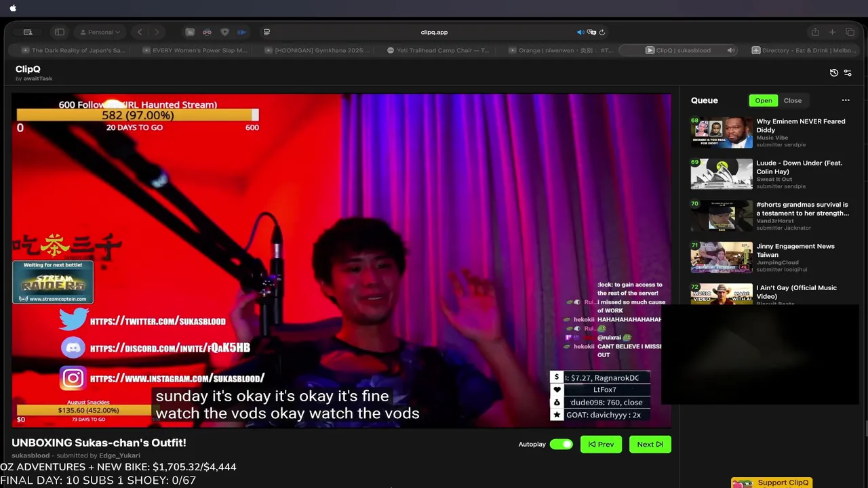The height and width of the screenshot is (488, 868).
Task: Select I Ain't Gay (Official Music Video) title
Action: tap(797, 292)
